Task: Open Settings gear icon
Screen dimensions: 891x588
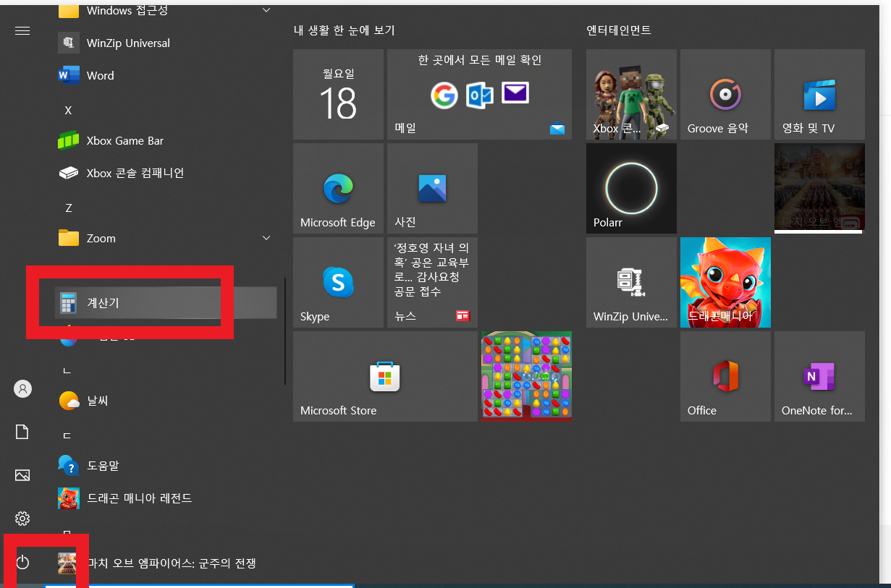Action: click(x=22, y=519)
